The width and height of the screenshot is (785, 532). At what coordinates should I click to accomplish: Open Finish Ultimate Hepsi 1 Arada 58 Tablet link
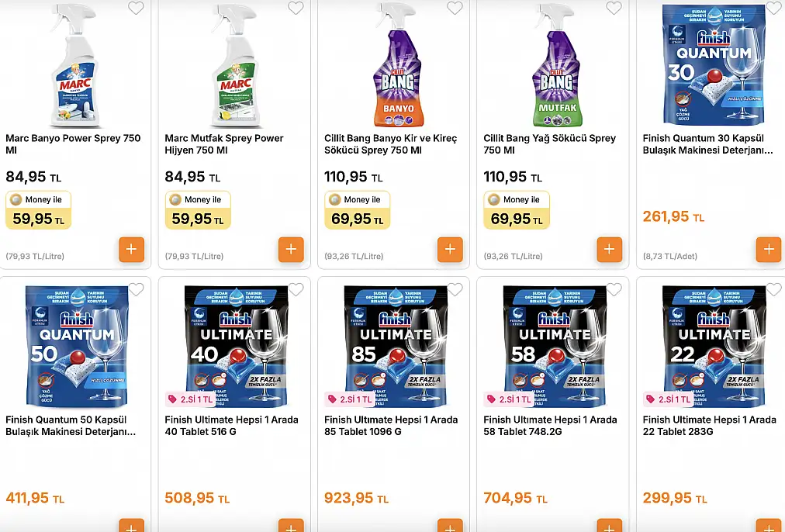(x=550, y=426)
